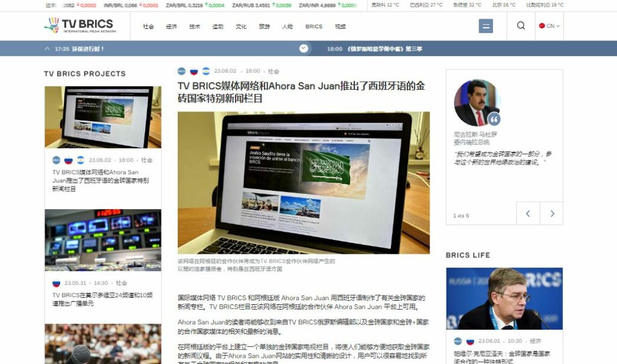Click the clock icon in schedule bar
The width and height of the screenshot is (617, 364).
pyautogui.click(x=304, y=48)
